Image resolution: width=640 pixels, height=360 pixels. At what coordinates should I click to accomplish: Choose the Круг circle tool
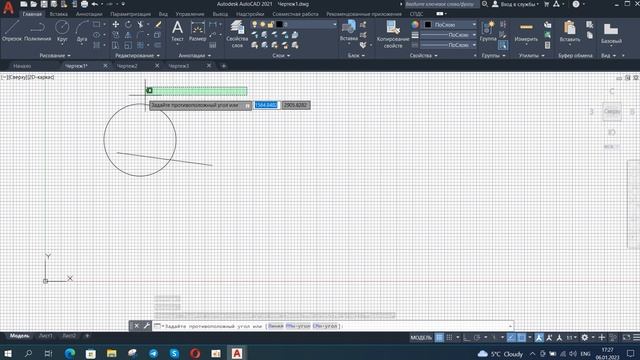coord(62,31)
